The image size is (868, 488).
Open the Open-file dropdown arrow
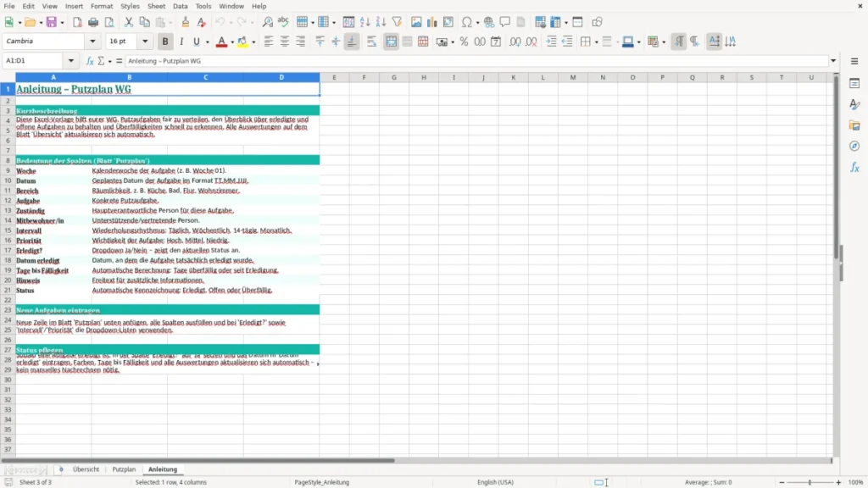(41, 23)
